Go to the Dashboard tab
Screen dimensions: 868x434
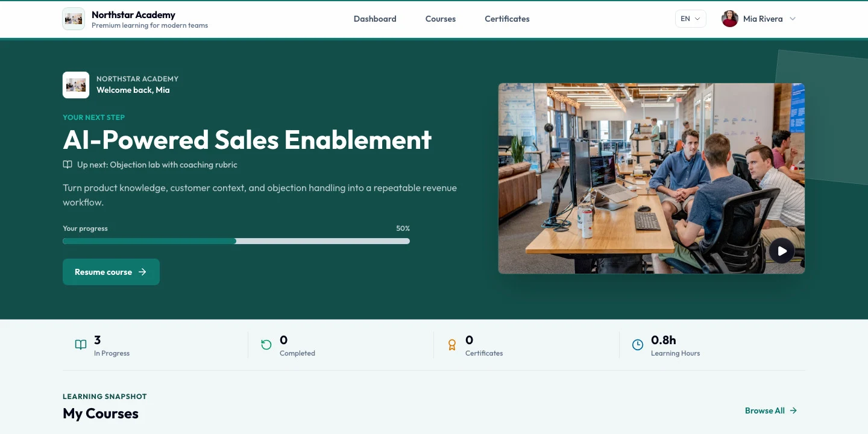[x=375, y=19]
